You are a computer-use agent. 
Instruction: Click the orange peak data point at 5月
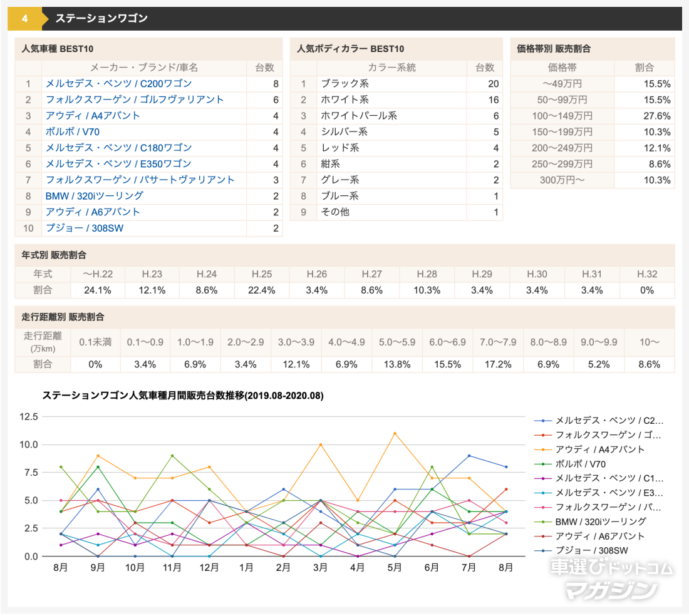click(x=395, y=433)
